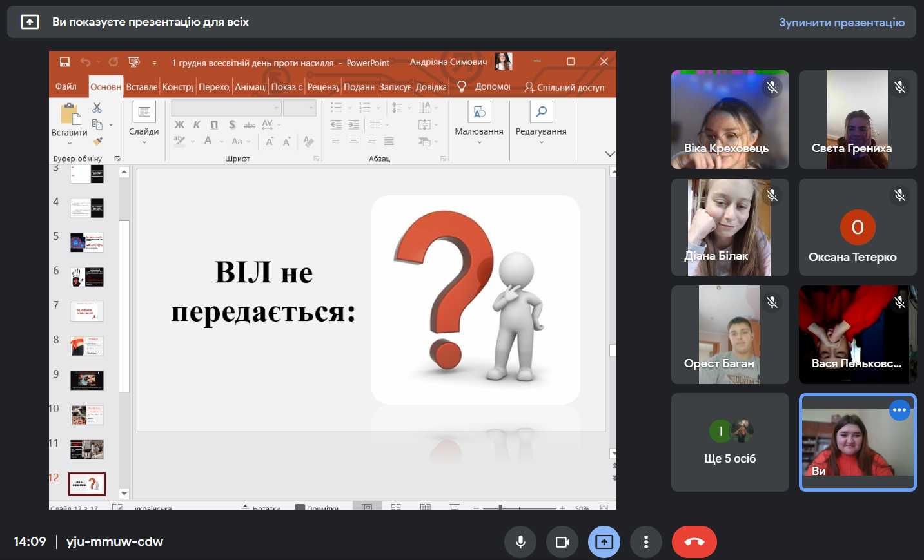Image resolution: width=924 pixels, height=560 pixels.
Task: Open the font name combo box
Action: click(226, 108)
